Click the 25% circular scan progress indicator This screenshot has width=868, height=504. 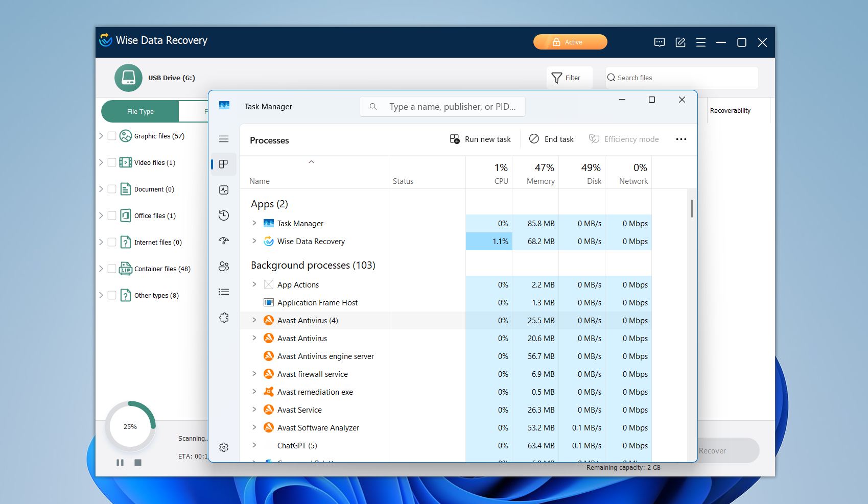(130, 426)
